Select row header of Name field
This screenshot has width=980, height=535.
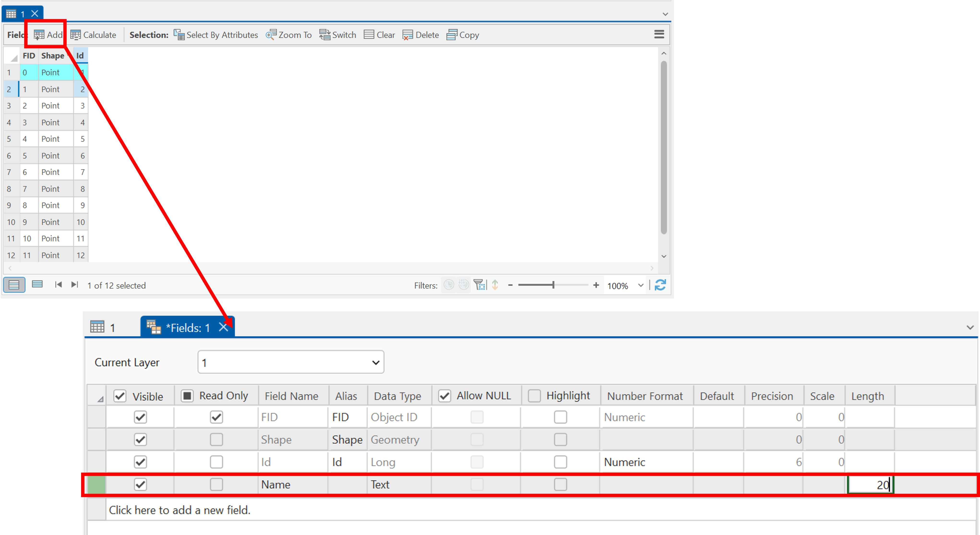pos(97,484)
